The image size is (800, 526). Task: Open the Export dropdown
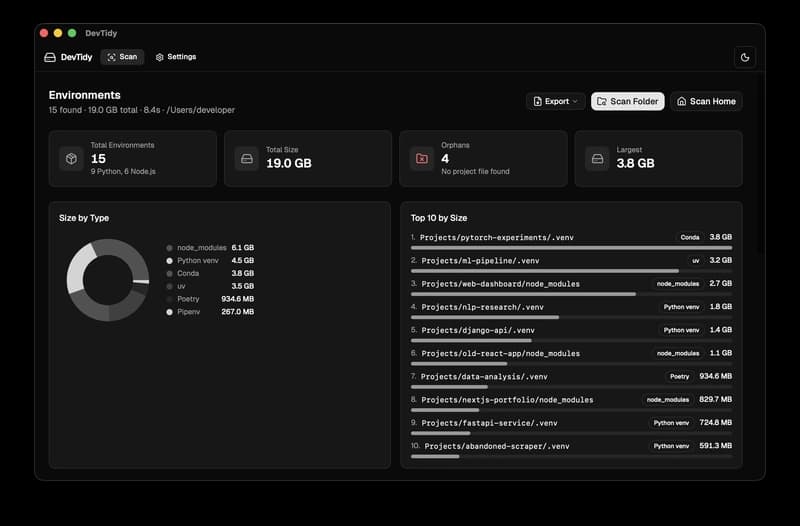pos(555,101)
